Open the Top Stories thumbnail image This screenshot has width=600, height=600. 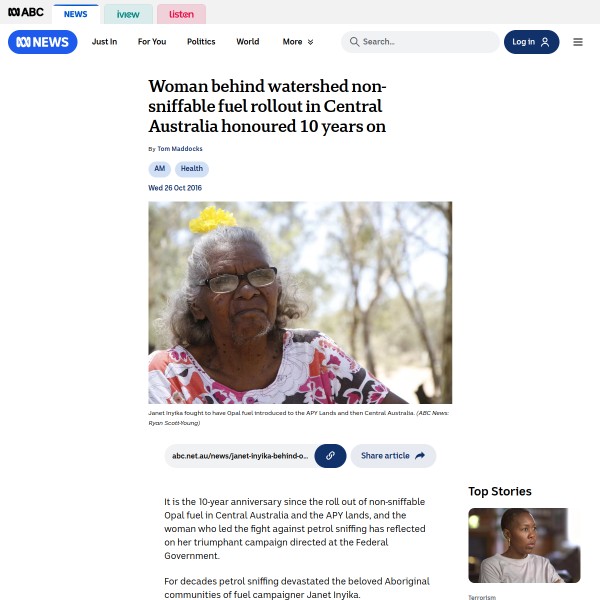coord(524,545)
